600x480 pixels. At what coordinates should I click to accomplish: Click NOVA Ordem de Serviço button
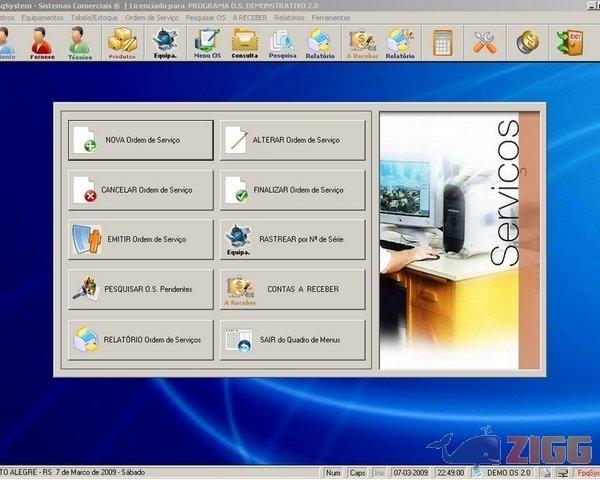click(140, 140)
